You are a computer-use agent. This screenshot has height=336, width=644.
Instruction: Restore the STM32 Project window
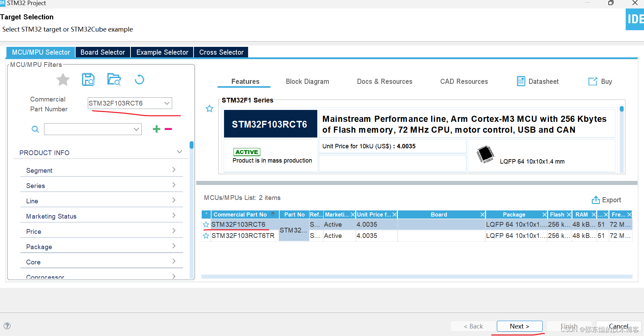[x=611, y=3]
